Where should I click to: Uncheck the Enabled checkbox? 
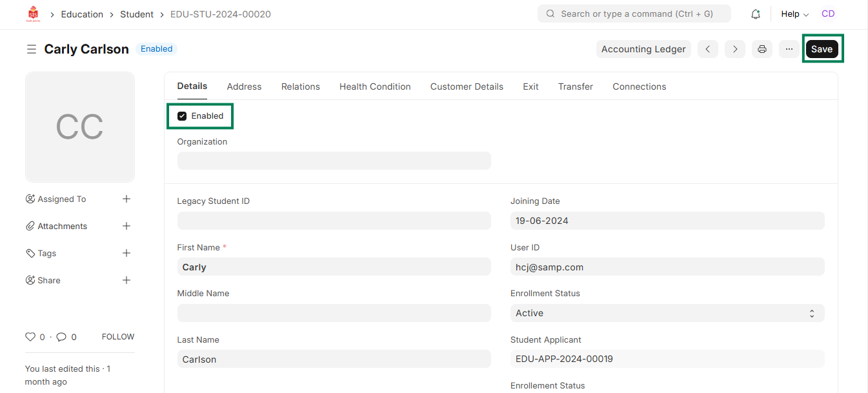182,116
